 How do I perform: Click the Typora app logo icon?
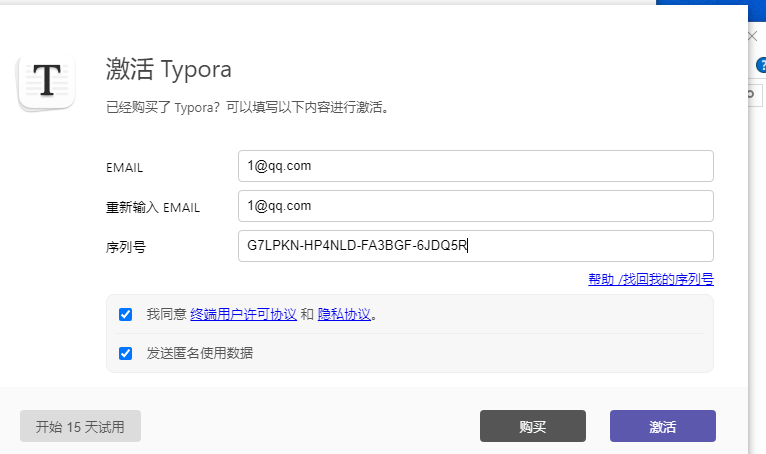tap(46, 81)
